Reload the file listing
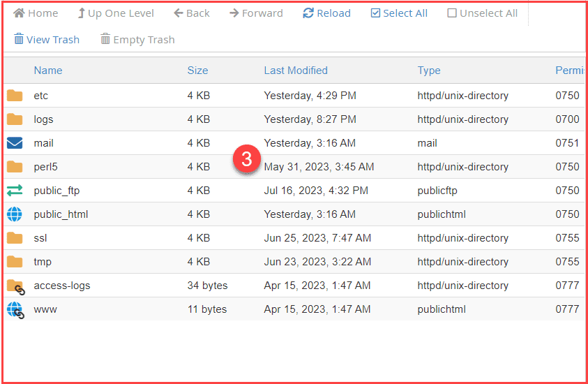Screen dimensions: 588x384 tap(326, 13)
